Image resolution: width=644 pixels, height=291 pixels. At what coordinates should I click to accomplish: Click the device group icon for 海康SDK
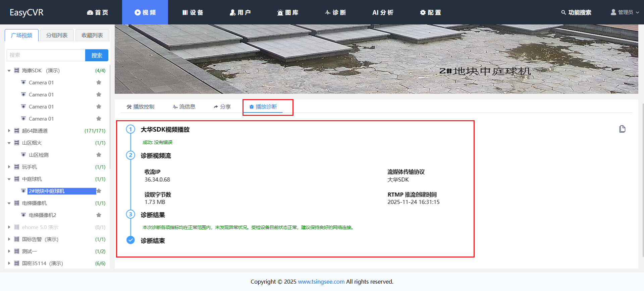click(16, 70)
